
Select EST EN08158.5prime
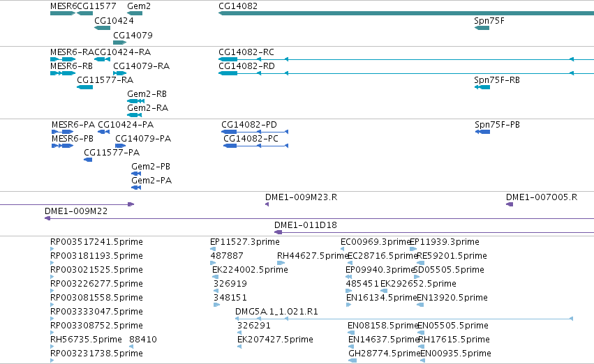[383, 326]
